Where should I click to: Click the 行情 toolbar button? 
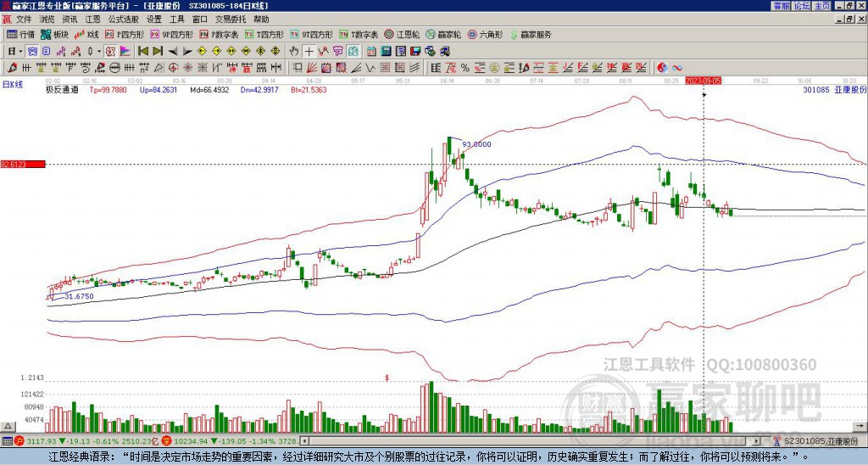21,34
